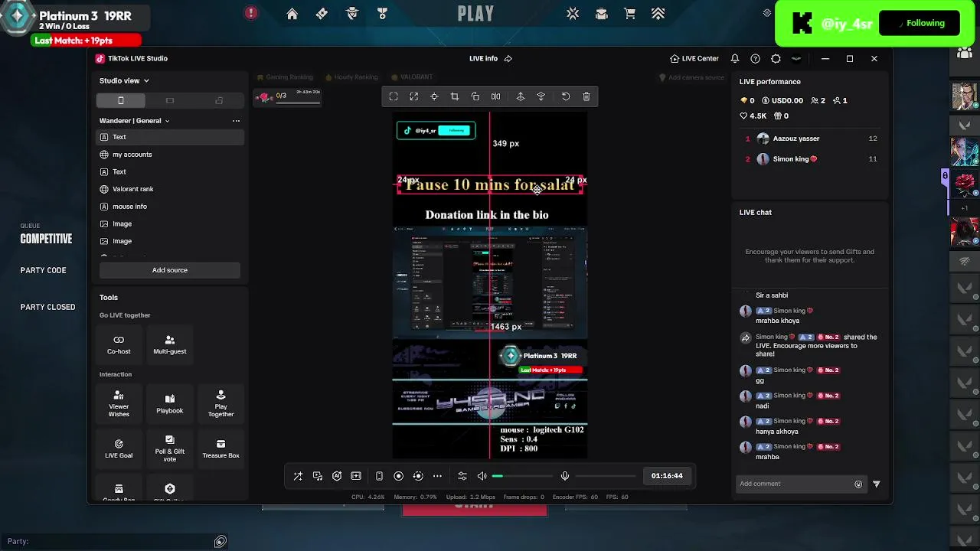Open the settings gear icon in title bar
The height and width of the screenshot is (551, 980).
[776, 58]
